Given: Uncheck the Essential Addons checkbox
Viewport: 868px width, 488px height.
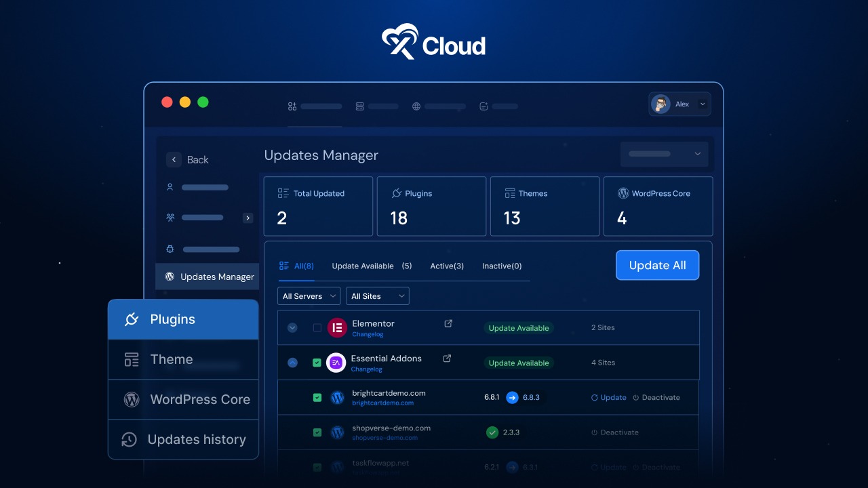Looking at the screenshot, I should coord(317,363).
